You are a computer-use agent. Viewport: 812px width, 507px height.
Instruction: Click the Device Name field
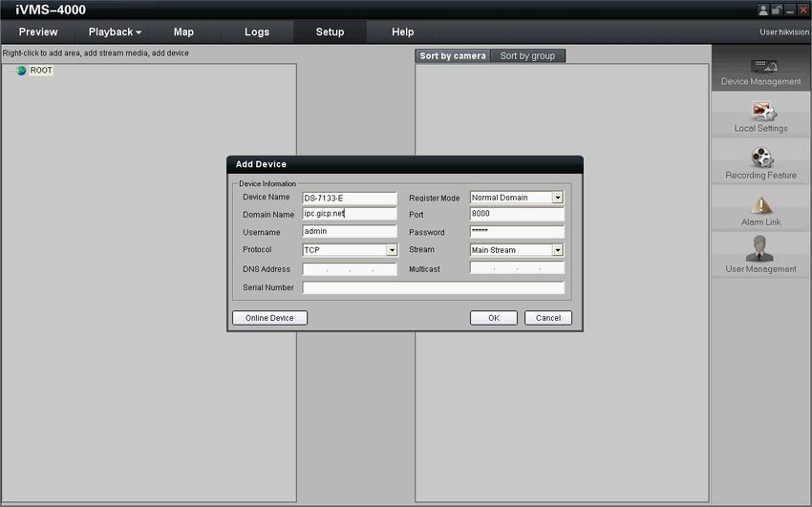coord(350,198)
